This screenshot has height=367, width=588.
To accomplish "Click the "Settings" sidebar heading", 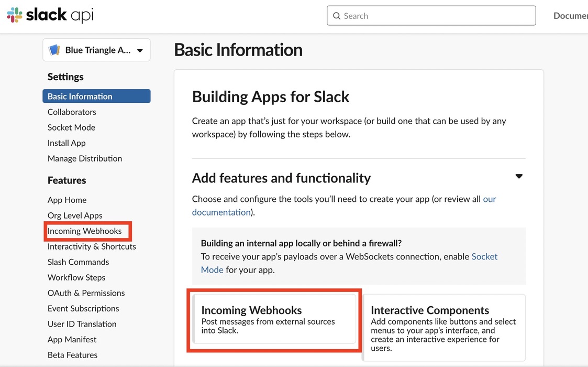I will pyautogui.click(x=65, y=77).
